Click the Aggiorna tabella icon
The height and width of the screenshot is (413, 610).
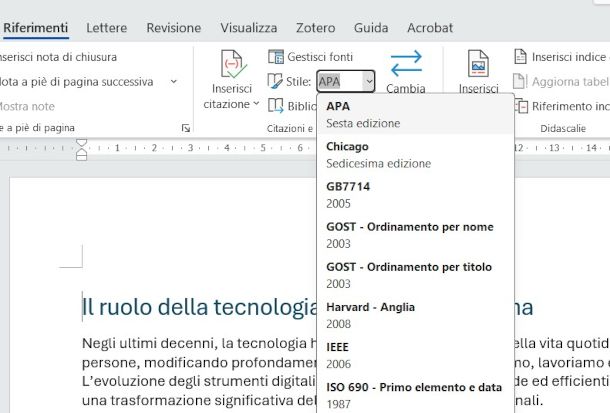pyautogui.click(x=520, y=81)
